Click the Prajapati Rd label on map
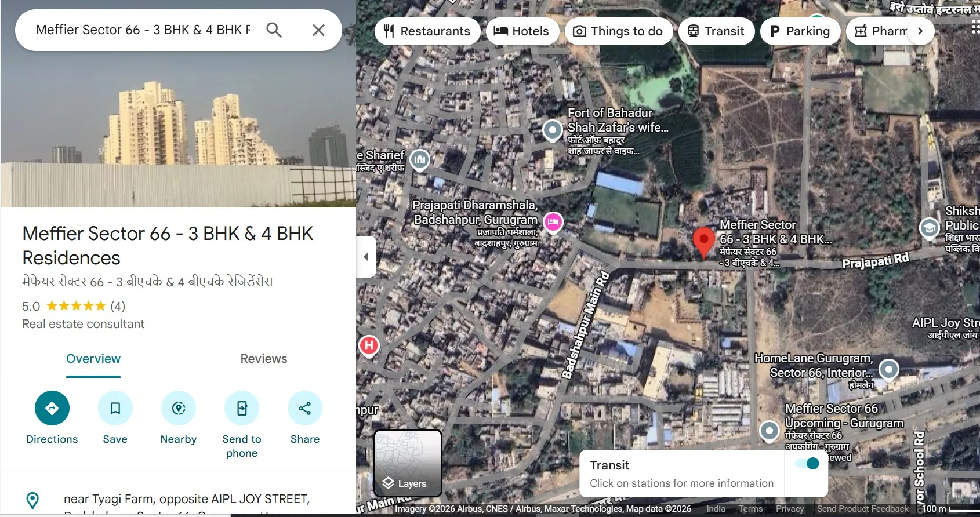 (x=876, y=261)
